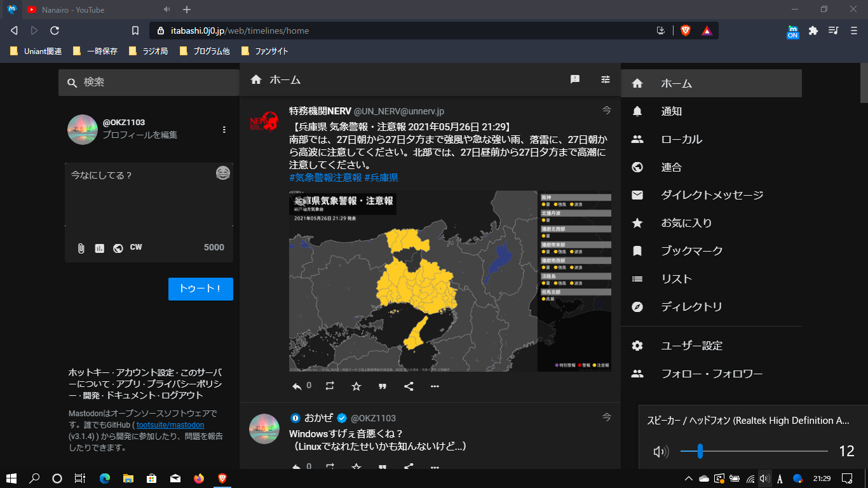Expand the three-dot menu beside @OKZ1103 profile

pos(224,130)
